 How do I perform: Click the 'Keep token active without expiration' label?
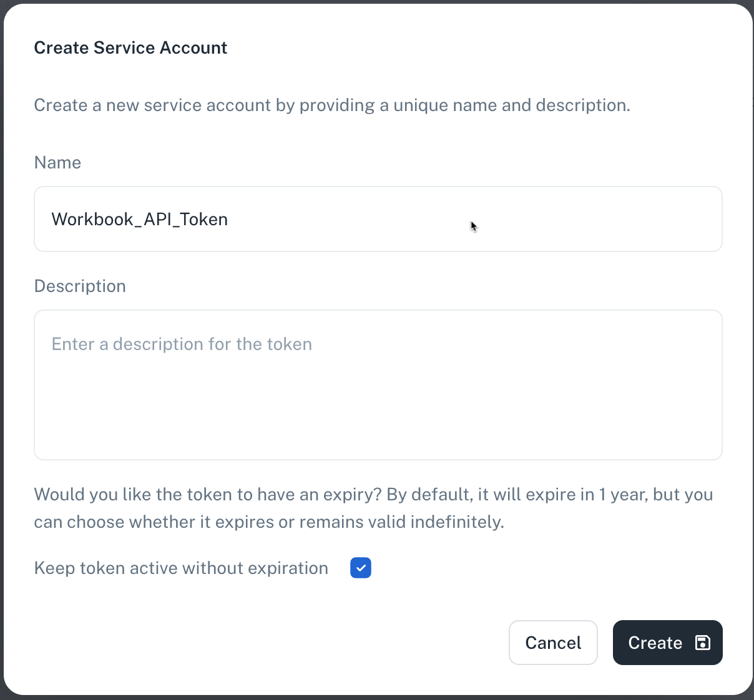(181, 568)
